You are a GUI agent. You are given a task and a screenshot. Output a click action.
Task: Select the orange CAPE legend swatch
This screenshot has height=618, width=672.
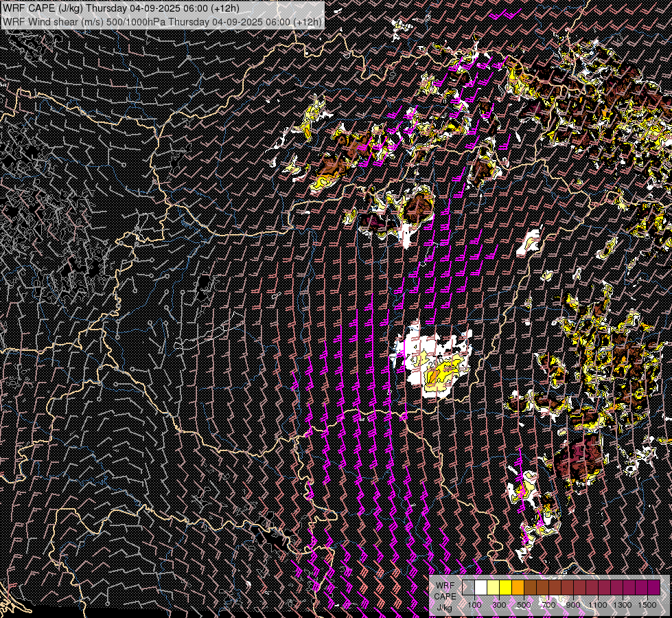pos(518,588)
